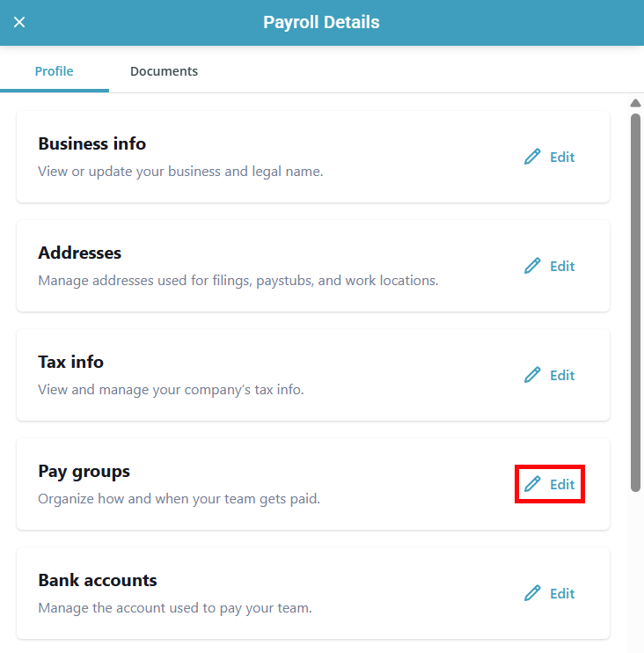Click the Bank accounts pencil icon
644x653 pixels.
(x=532, y=593)
